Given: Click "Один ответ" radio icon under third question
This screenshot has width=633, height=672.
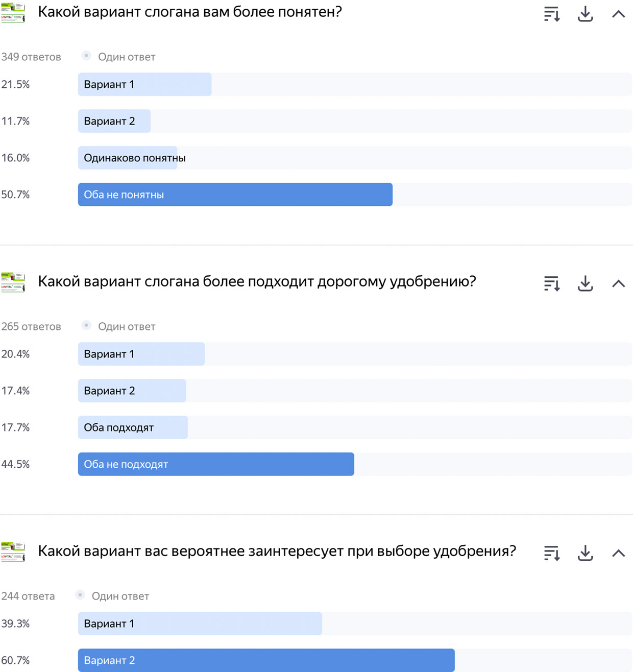Looking at the screenshot, I should click(80, 595).
